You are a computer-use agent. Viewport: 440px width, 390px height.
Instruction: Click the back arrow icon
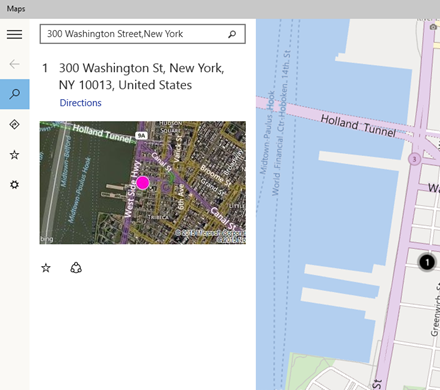[14, 64]
